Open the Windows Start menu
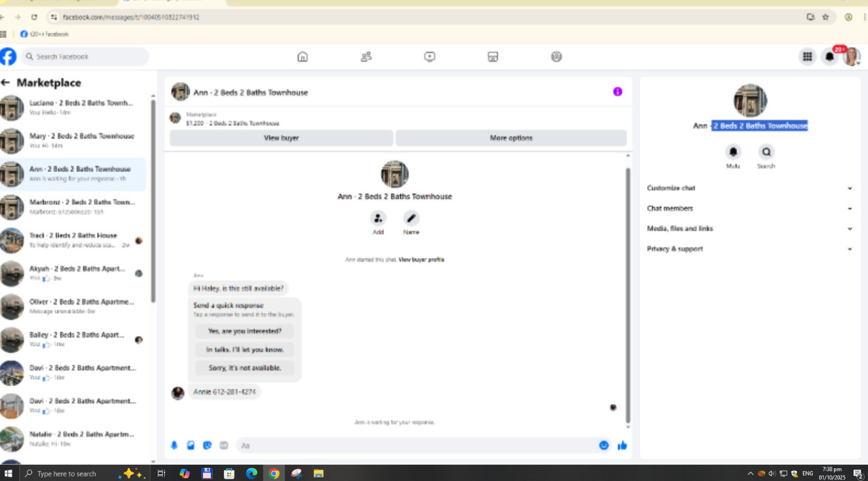The height and width of the screenshot is (481, 868). coord(9,473)
